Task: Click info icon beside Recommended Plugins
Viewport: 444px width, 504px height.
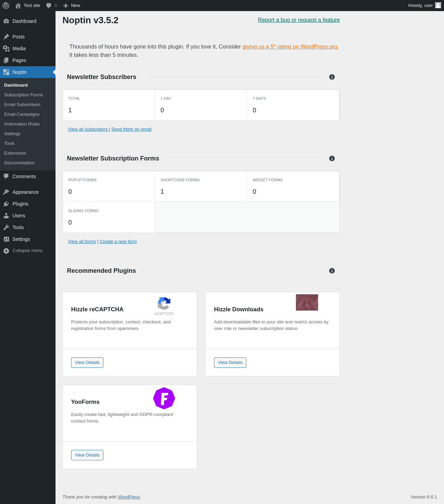Action: [332, 271]
